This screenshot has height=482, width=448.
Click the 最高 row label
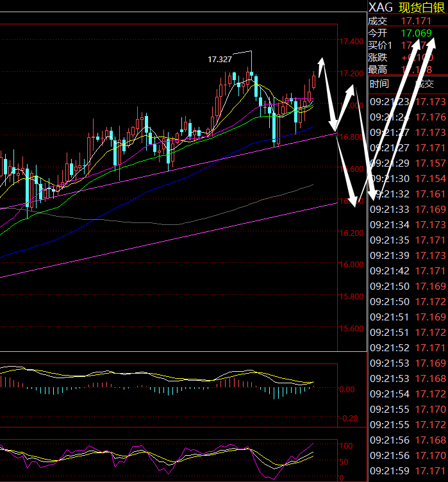coord(377,69)
